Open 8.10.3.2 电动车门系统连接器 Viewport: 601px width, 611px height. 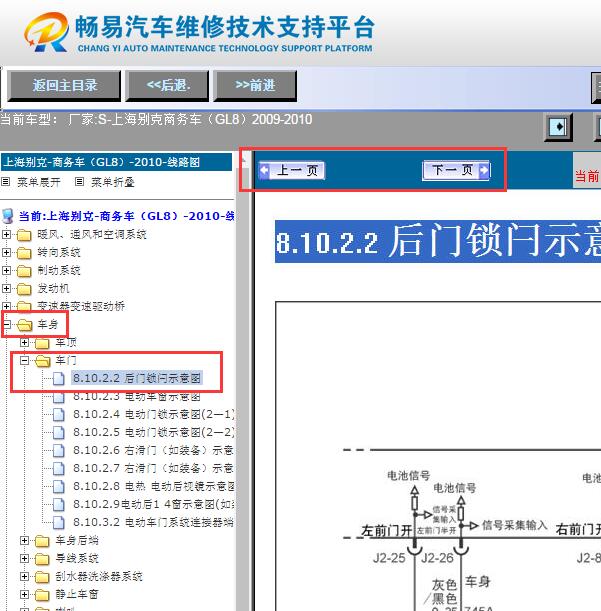coord(154,522)
